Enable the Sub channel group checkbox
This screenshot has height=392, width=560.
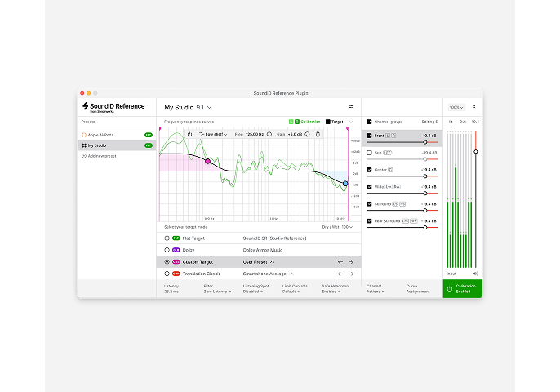369,153
